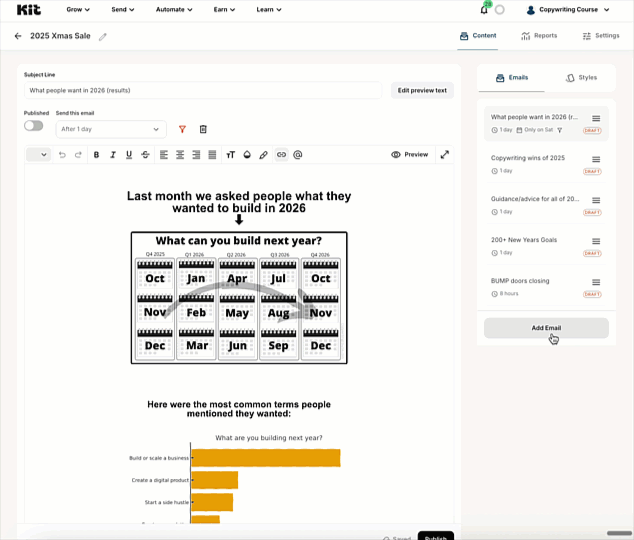The width and height of the screenshot is (634, 540).
Task: Click the Subject Line input field
Action: click(x=203, y=90)
